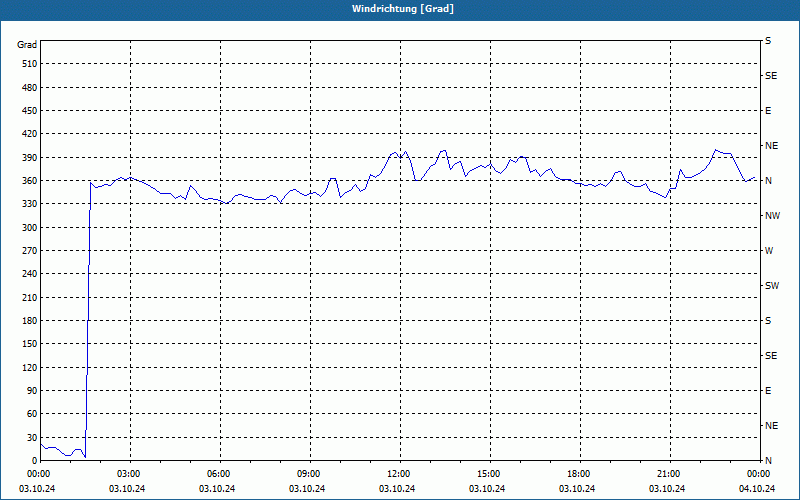Screen dimensions: 800x500
Task: Click the E compass label at the 450 gridline
Action: pos(768,111)
